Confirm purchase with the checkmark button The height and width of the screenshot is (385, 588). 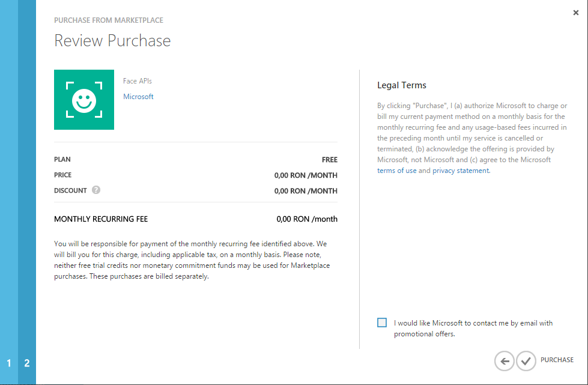[x=526, y=361]
